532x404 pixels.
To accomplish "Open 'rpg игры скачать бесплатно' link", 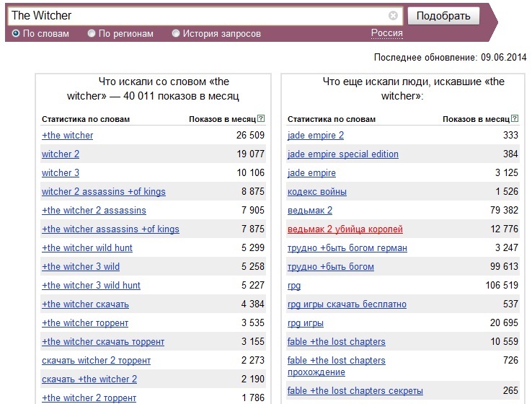I will coord(347,304).
